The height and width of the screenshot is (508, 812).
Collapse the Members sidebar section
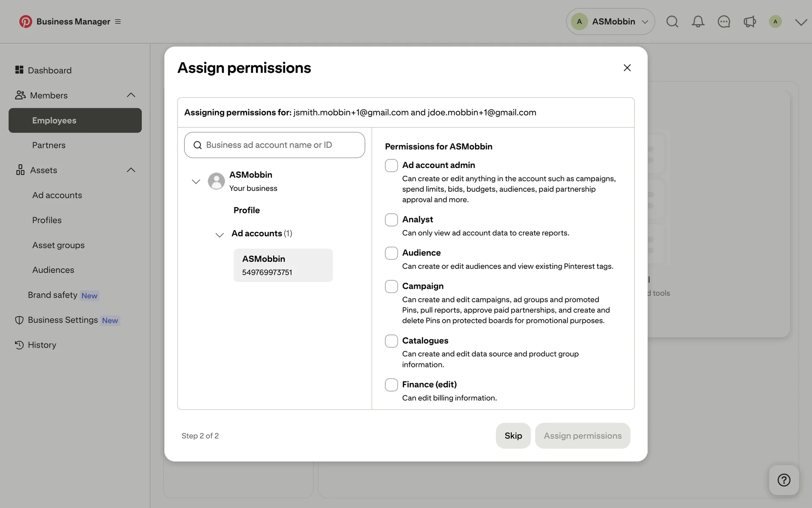(131, 95)
